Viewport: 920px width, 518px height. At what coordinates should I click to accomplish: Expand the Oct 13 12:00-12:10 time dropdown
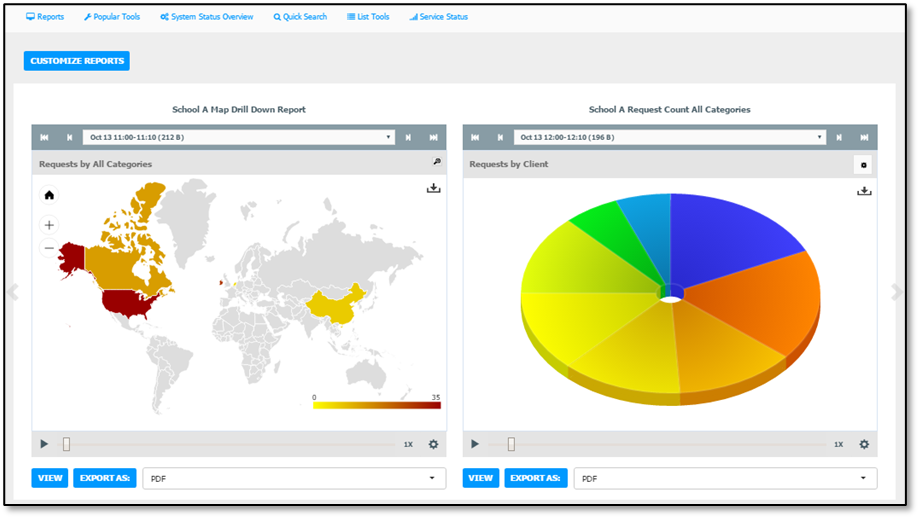pos(669,137)
